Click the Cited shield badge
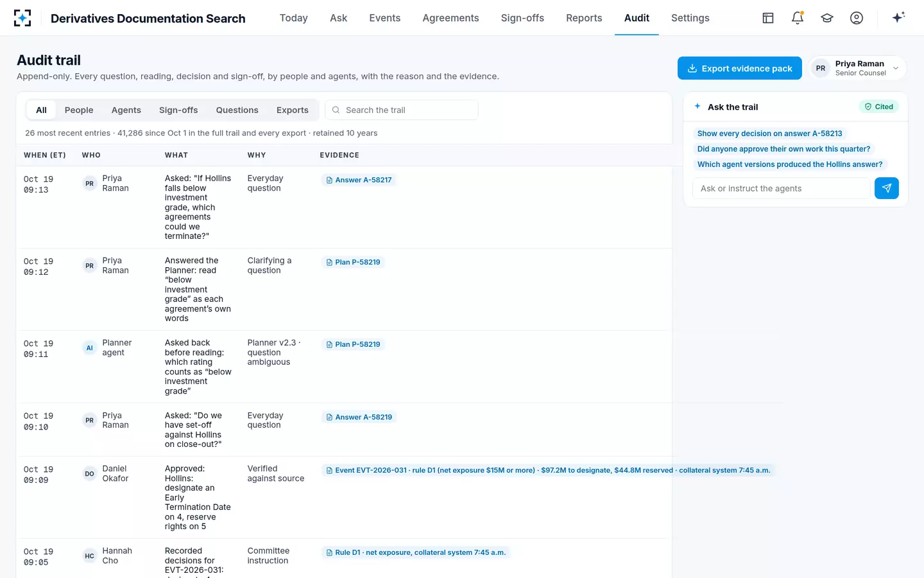 tap(879, 107)
